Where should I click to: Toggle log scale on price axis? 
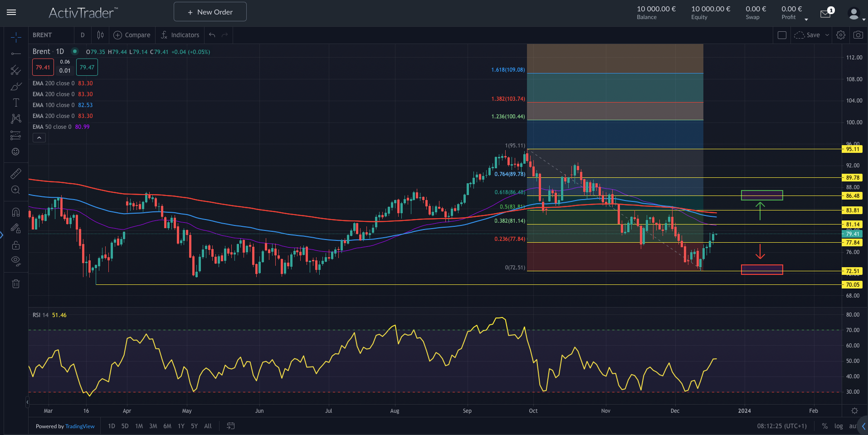pos(839,426)
